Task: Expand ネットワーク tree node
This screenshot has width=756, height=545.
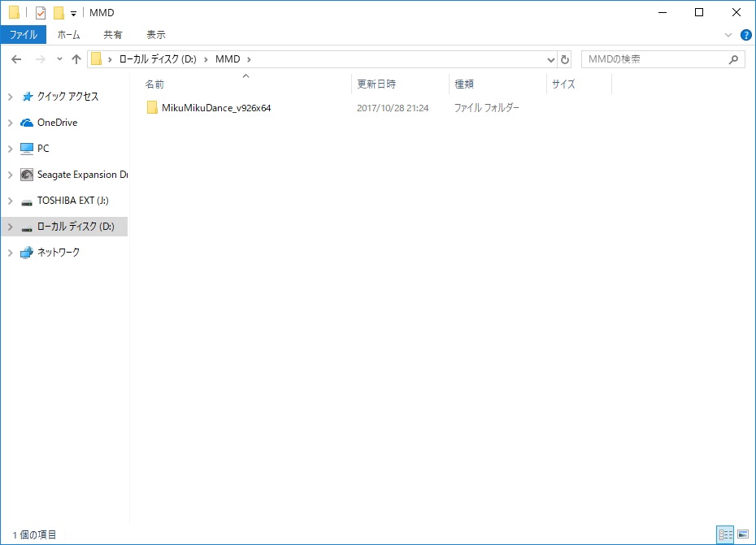Action: (10, 253)
